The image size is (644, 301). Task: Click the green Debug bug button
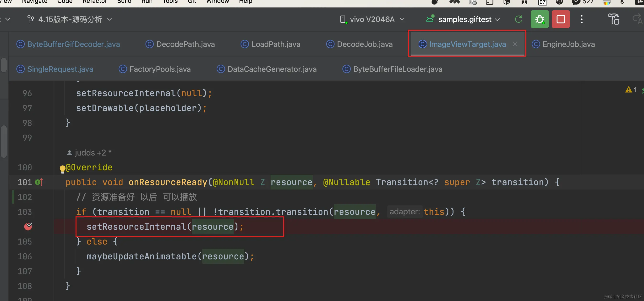(x=539, y=19)
